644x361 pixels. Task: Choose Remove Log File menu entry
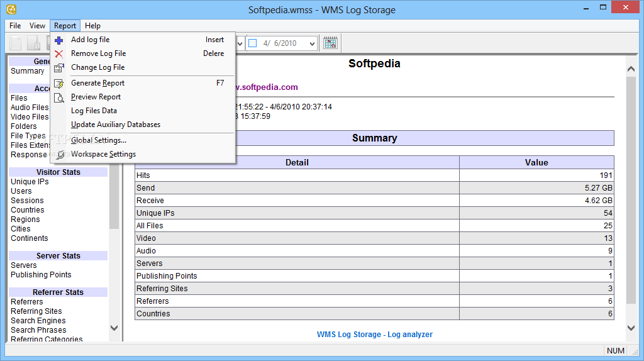(143, 53)
